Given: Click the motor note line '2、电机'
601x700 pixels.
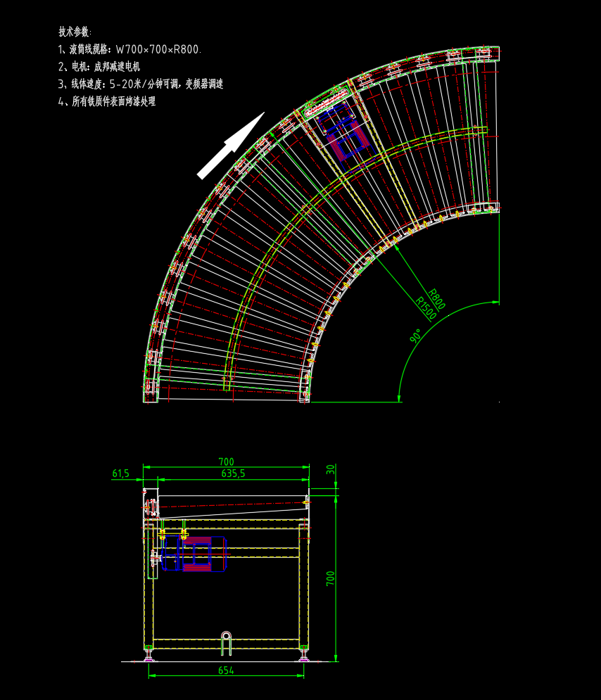Looking at the screenshot, I should (x=99, y=67).
